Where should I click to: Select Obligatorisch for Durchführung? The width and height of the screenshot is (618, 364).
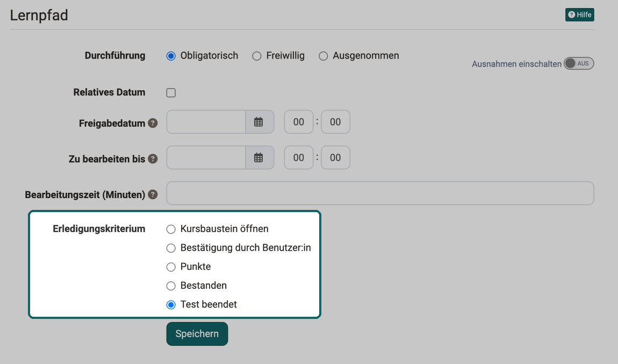tap(171, 56)
